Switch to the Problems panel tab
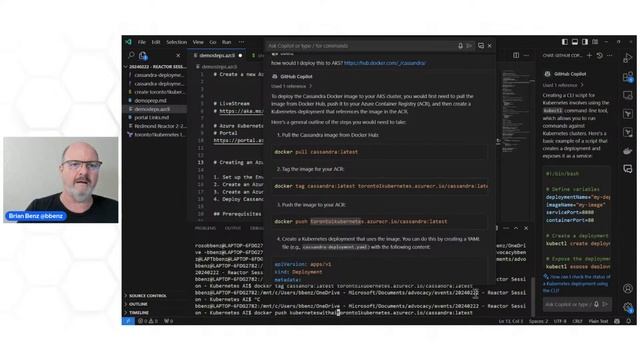This screenshot has height=360, width=640. coord(205,228)
